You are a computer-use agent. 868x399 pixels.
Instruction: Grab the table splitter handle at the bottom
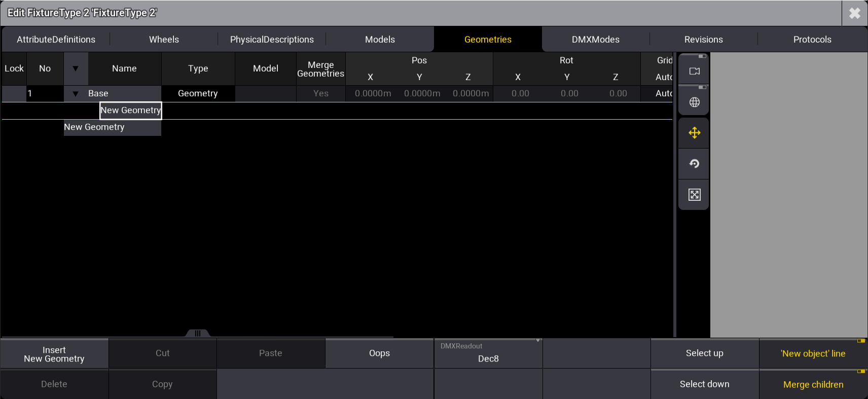[197, 333]
